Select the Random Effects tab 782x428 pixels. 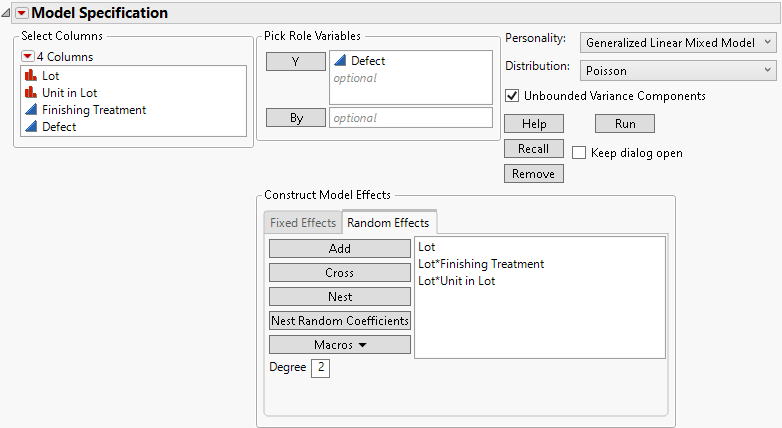(x=388, y=223)
